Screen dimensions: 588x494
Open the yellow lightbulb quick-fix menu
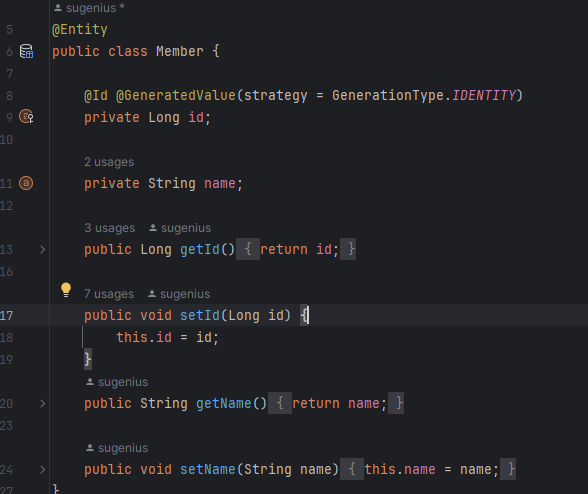pyautogui.click(x=66, y=290)
